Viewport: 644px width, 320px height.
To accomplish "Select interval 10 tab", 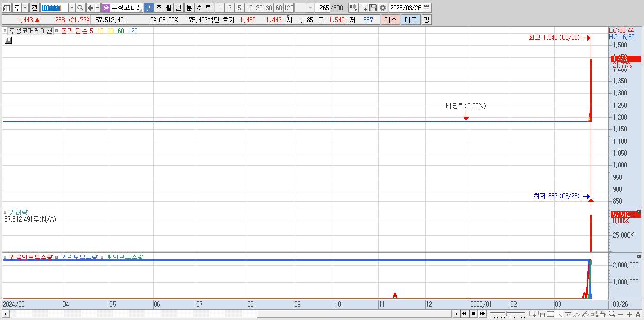I will [249, 8].
